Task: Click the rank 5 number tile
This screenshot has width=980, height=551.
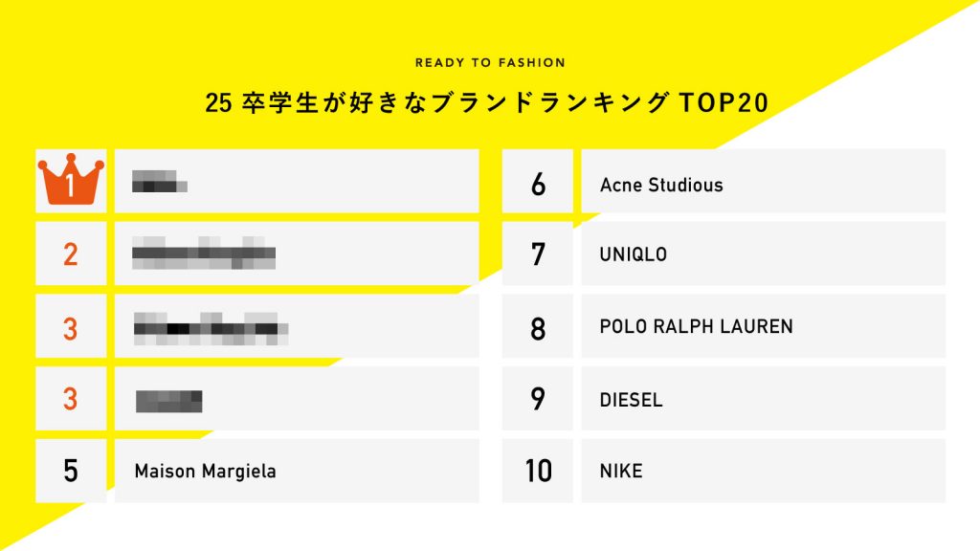Action: pos(71,471)
